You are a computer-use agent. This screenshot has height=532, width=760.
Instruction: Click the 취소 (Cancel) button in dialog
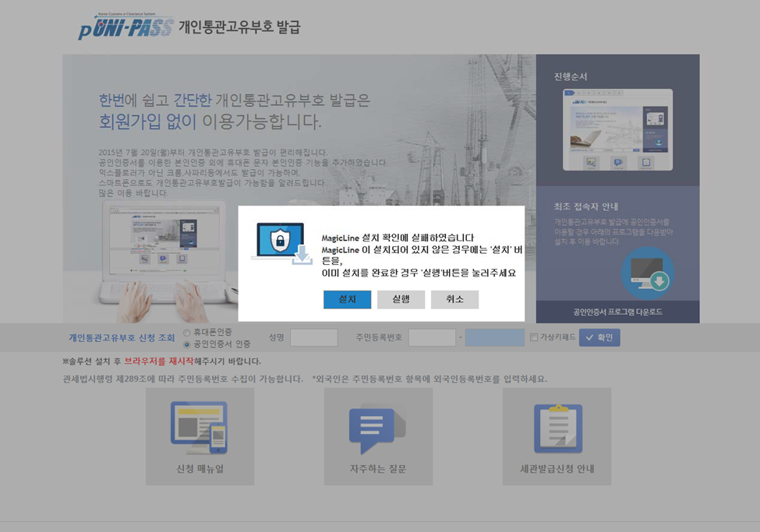[454, 300]
